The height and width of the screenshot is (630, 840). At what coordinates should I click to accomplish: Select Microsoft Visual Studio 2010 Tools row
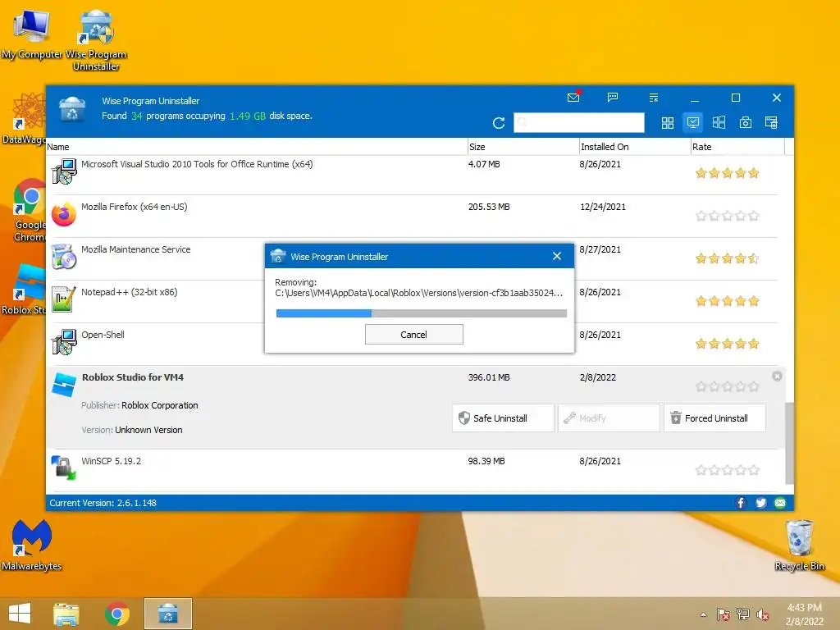412,173
